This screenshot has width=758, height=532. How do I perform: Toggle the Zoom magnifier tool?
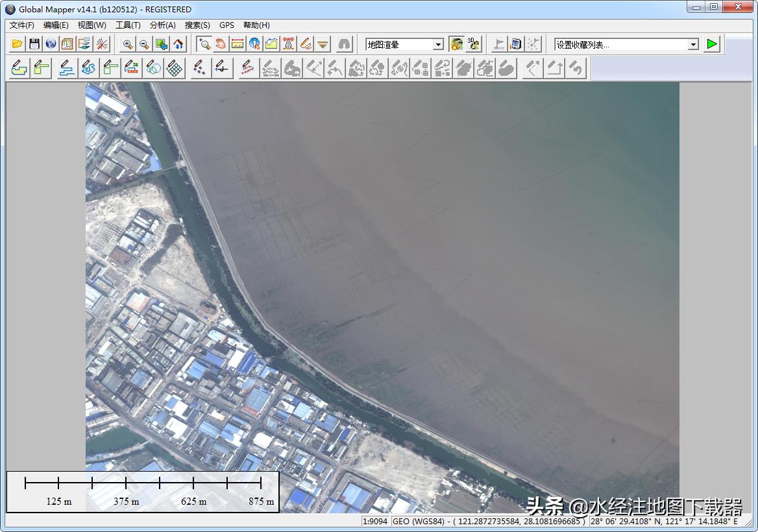pos(204,44)
